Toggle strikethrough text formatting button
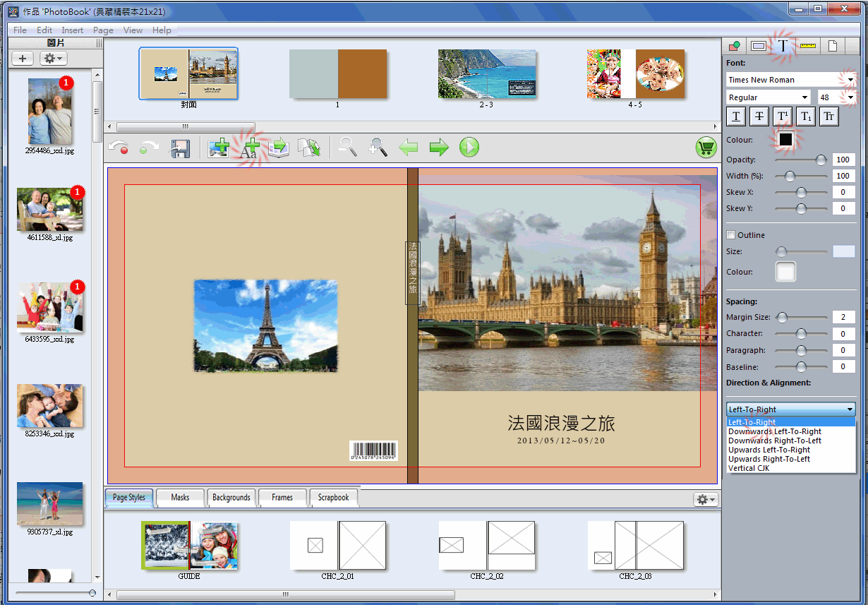This screenshot has width=868, height=605. (x=759, y=116)
